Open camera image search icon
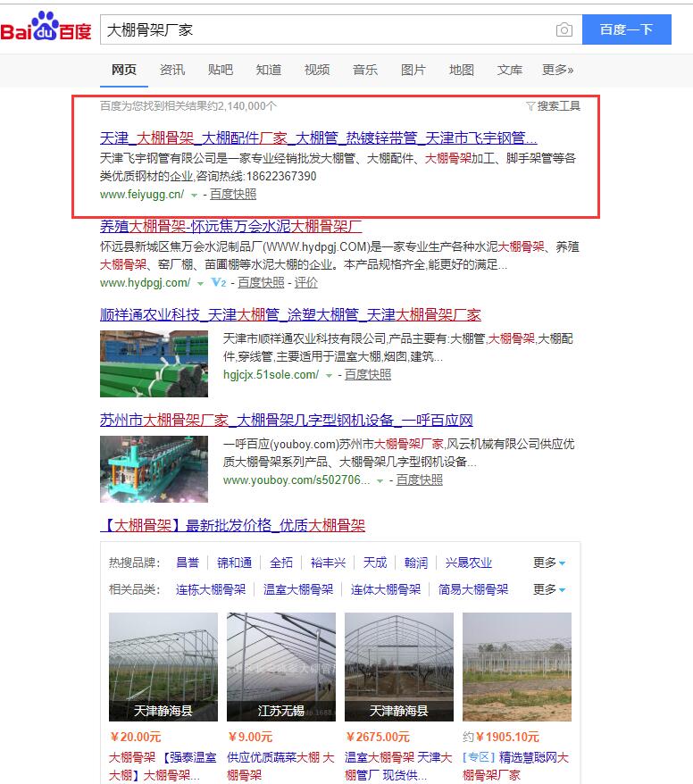The height and width of the screenshot is (784, 693). coord(564,30)
